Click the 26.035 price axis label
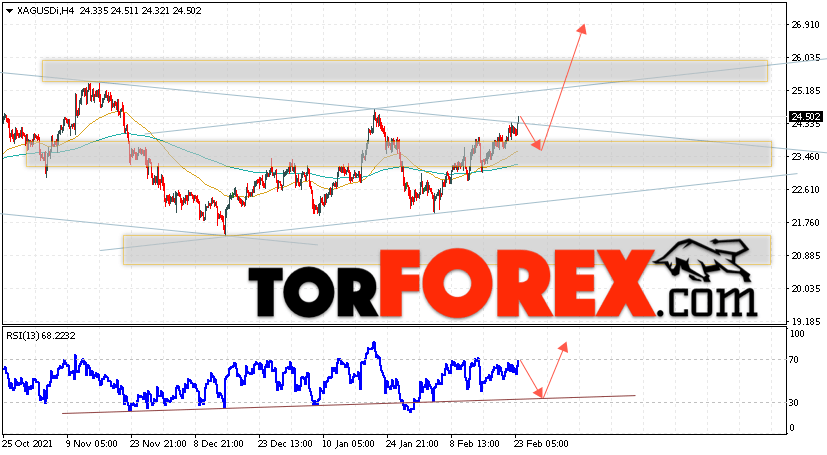The width and height of the screenshot is (827, 455). (805, 57)
